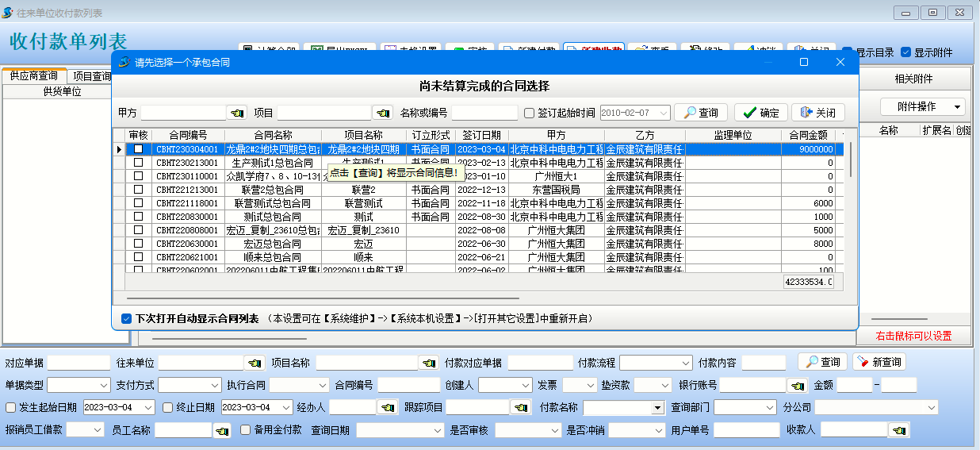Enable the 签订起始时间 checkbox
The image size is (980, 450).
click(530, 113)
